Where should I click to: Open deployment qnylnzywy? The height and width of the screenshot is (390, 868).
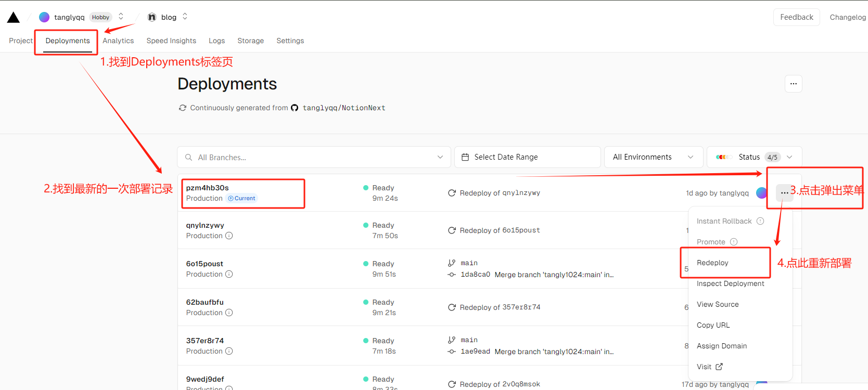(205, 225)
